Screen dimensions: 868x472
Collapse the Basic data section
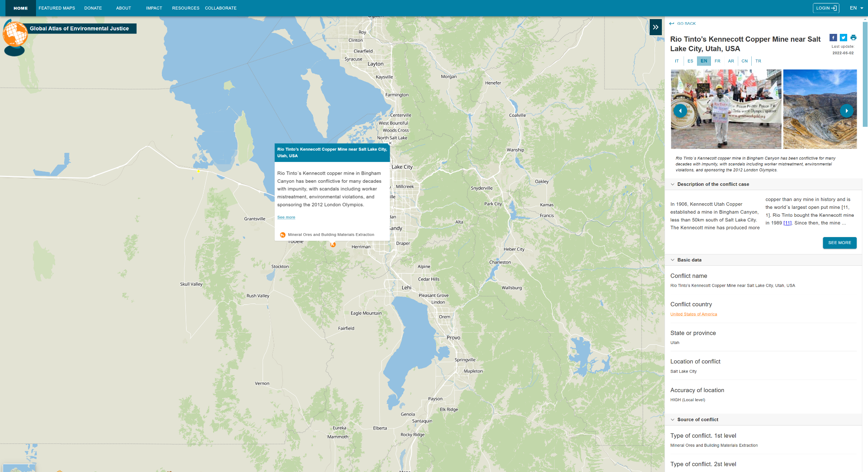click(x=673, y=260)
